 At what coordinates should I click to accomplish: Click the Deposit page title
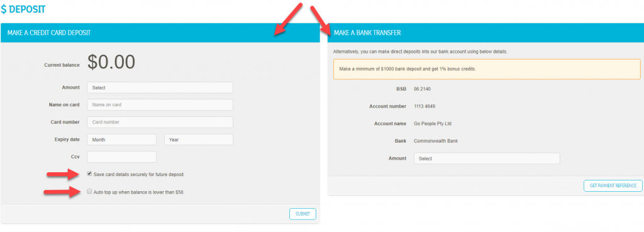coord(23,9)
